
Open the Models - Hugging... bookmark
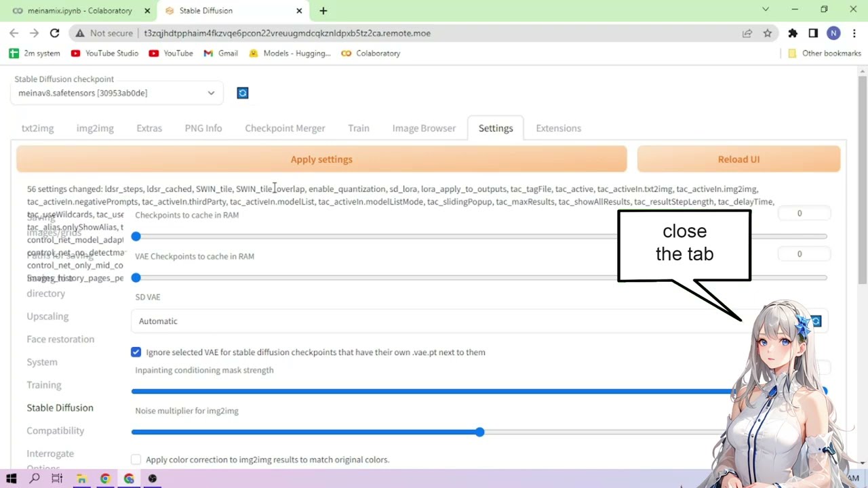click(x=290, y=53)
